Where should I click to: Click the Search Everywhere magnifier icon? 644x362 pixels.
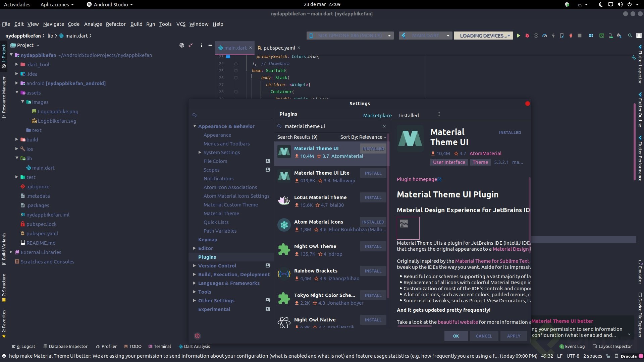(630, 36)
